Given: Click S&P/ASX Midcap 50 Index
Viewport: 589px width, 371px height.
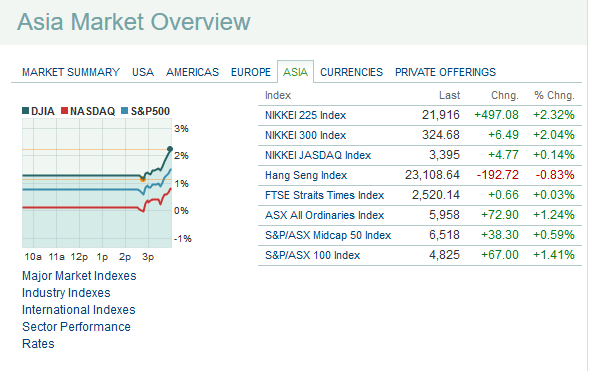Looking at the screenshot, I should (x=328, y=235).
